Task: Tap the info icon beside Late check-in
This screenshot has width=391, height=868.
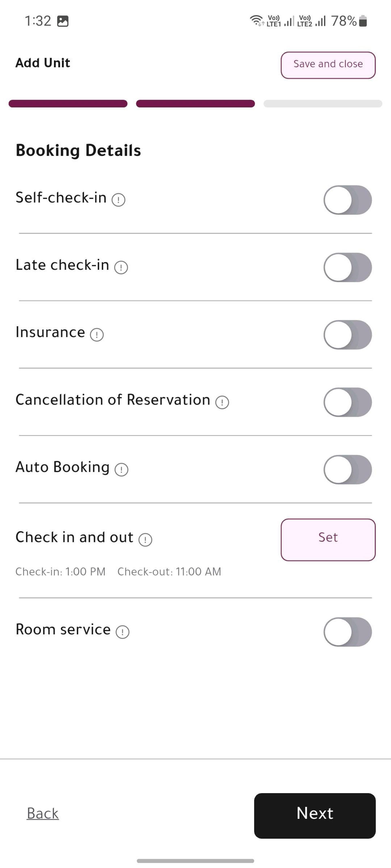Action: pyautogui.click(x=121, y=267)
